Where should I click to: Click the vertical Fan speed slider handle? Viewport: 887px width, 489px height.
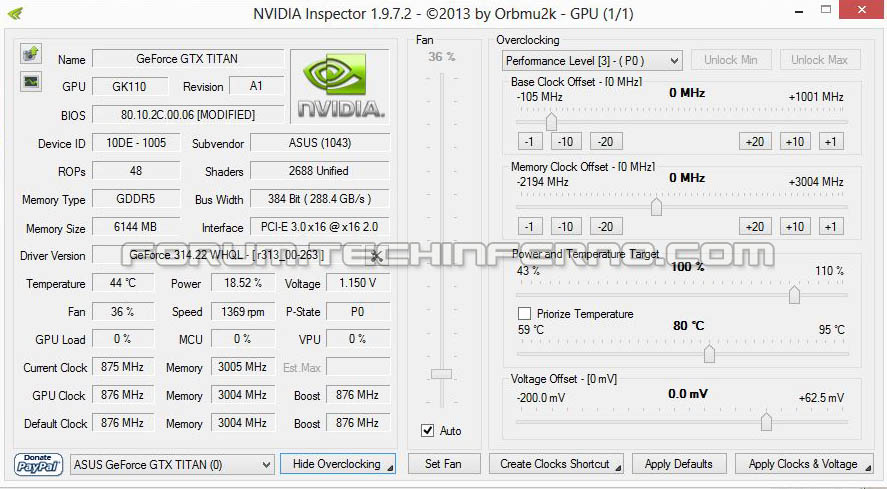click(441, 374)
